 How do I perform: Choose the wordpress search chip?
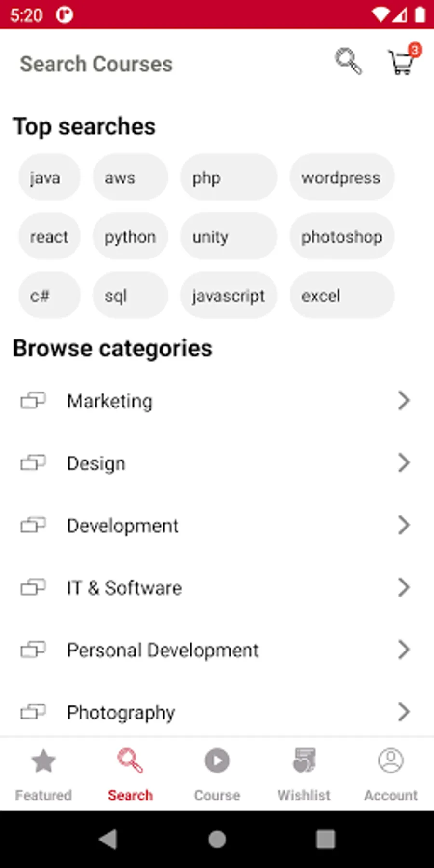pos(341,177)
